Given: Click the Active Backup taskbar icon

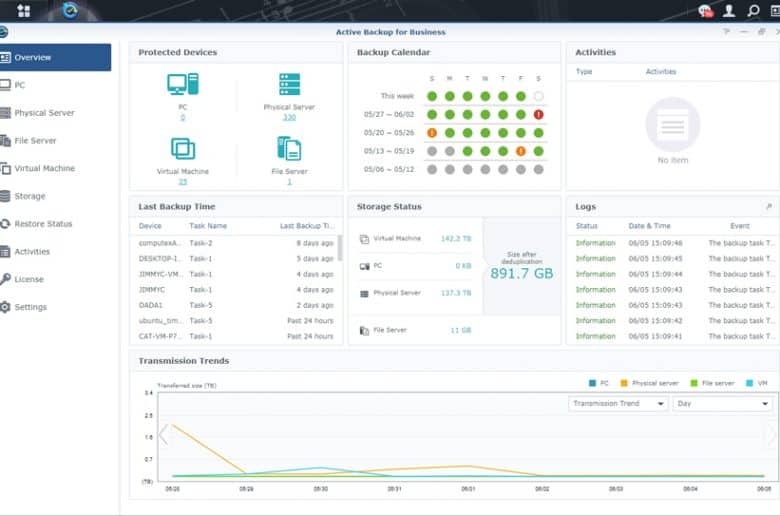Looking at the screenshot, I should pyautogui.click(x=70, y=10).
